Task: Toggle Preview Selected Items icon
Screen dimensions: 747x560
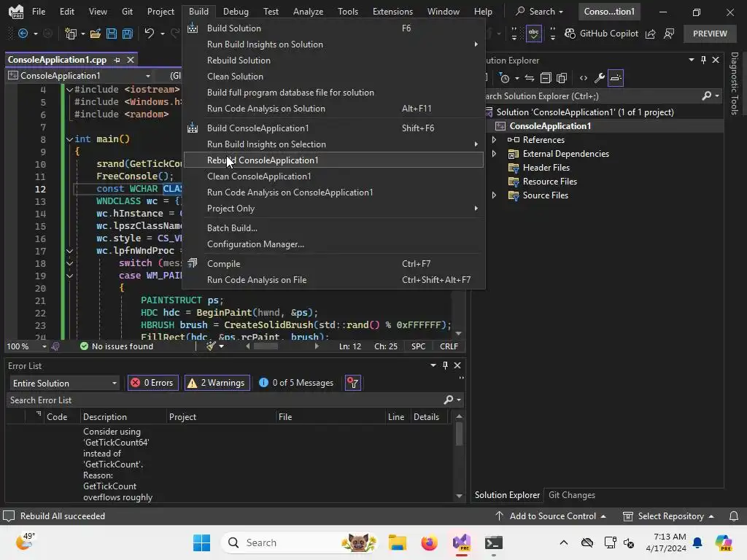Action: pos(616,77)
